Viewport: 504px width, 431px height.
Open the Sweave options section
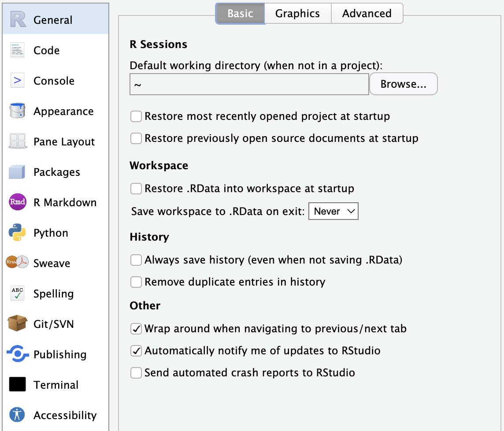[x=56, y=263]
